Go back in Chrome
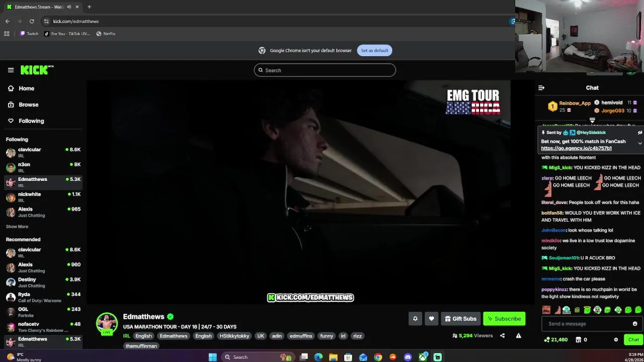 pyautogui.click(x=8, y=21)
